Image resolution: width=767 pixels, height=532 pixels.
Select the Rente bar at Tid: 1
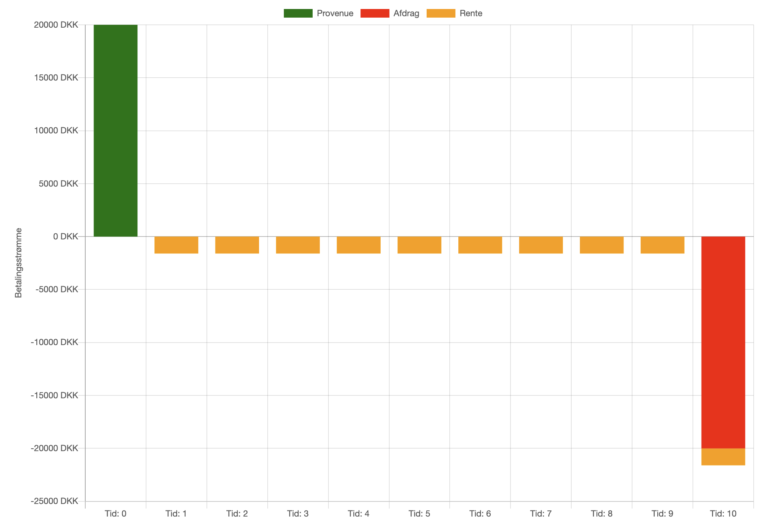[176, 245]
